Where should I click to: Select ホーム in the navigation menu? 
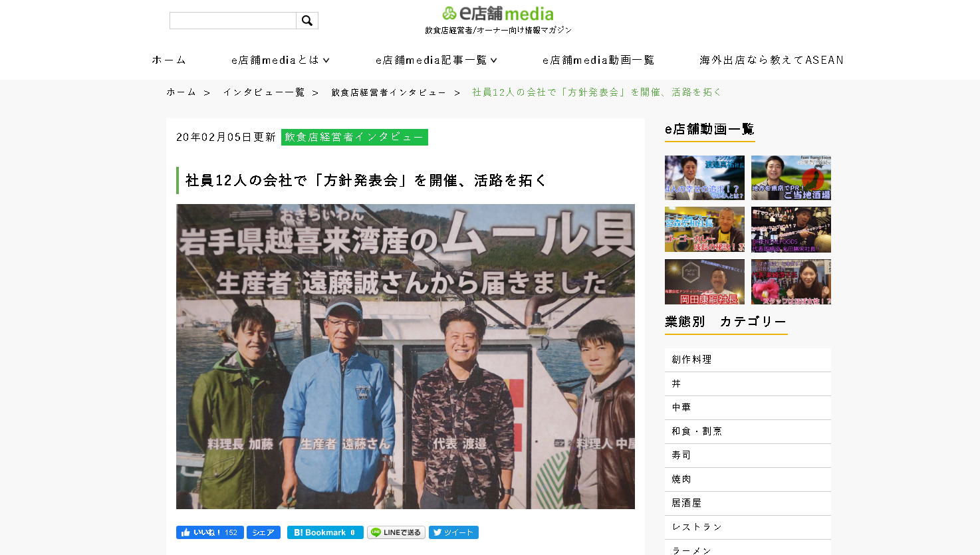tap(168, 60)
